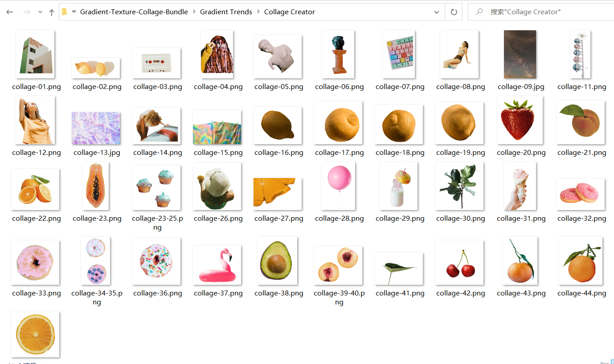The height and width of the screenshot is (364, 614).
Task: Expand the chevron after Gradient-Texture-Collage-Bundle
Action: (x=194, y=12)
